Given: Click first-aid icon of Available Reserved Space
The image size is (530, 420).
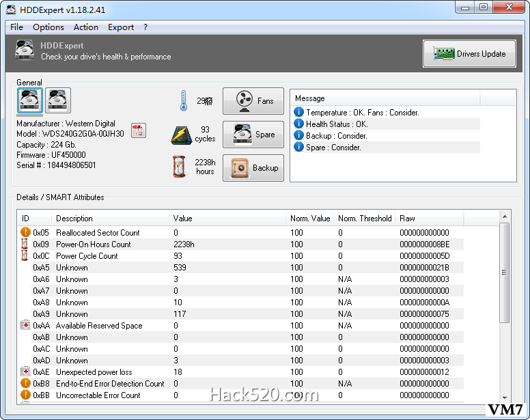Looking at the screenshot, I should tap(25, 325).
